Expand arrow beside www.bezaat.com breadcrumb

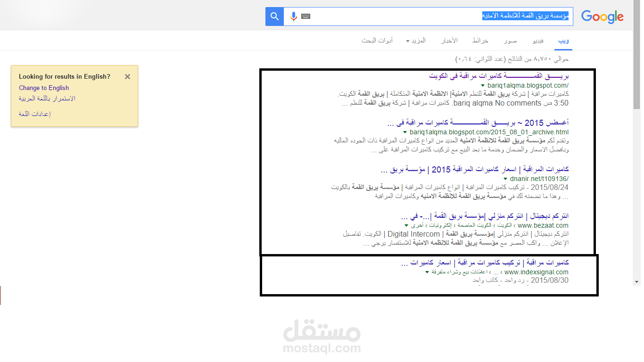tap(406, 226)
